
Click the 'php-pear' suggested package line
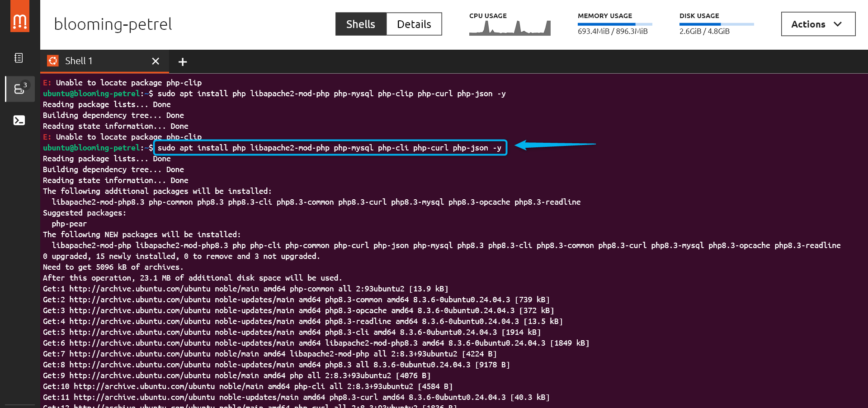[x=69, y=224]
